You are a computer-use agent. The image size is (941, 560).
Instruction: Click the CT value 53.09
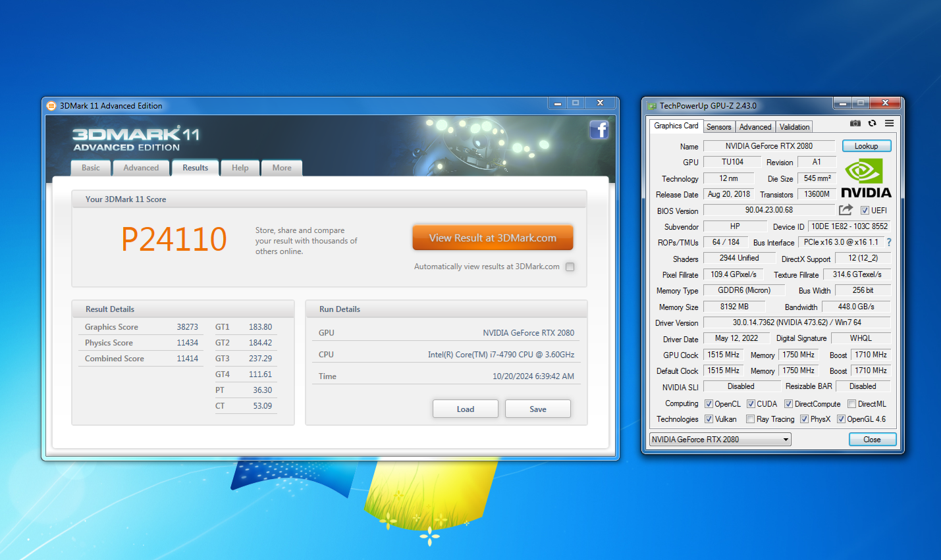[262, 406]
